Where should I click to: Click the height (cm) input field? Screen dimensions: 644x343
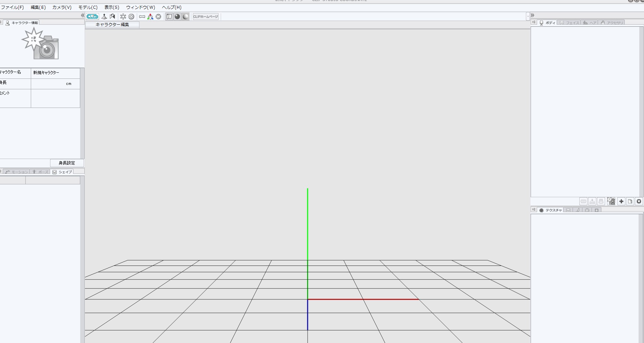click(x=55, y=84)
